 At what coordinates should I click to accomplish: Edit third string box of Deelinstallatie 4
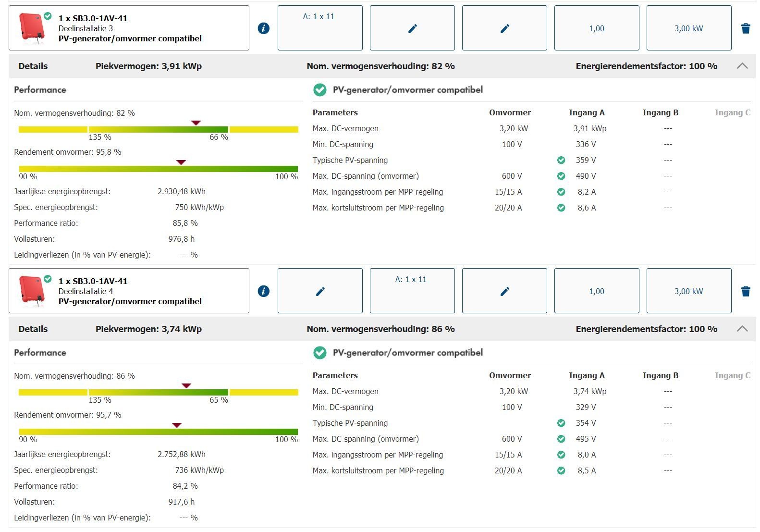[504, 291]
